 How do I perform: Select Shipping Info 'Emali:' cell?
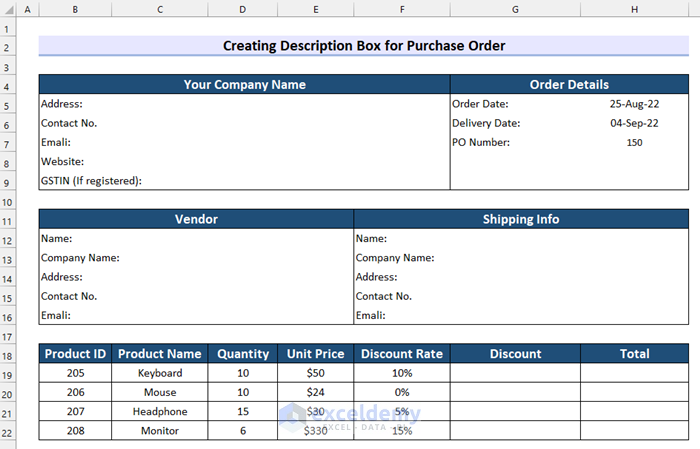[x=521, y=315]
